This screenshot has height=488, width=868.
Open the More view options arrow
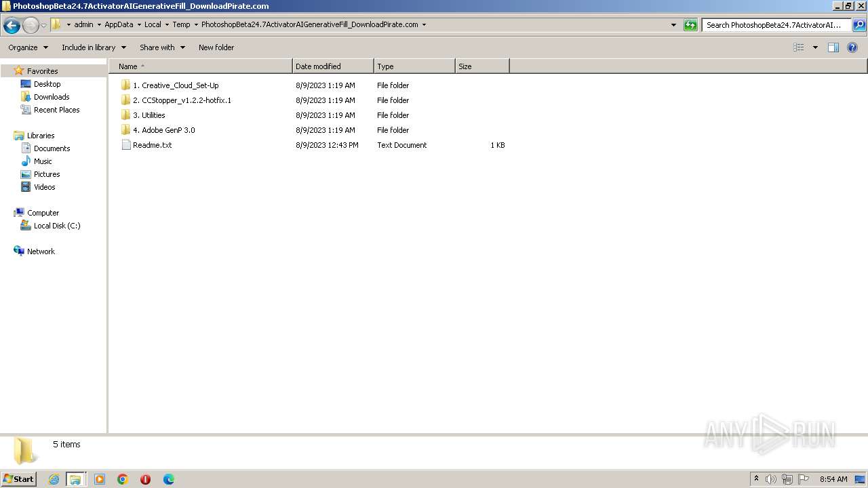(x=815, y=47)
